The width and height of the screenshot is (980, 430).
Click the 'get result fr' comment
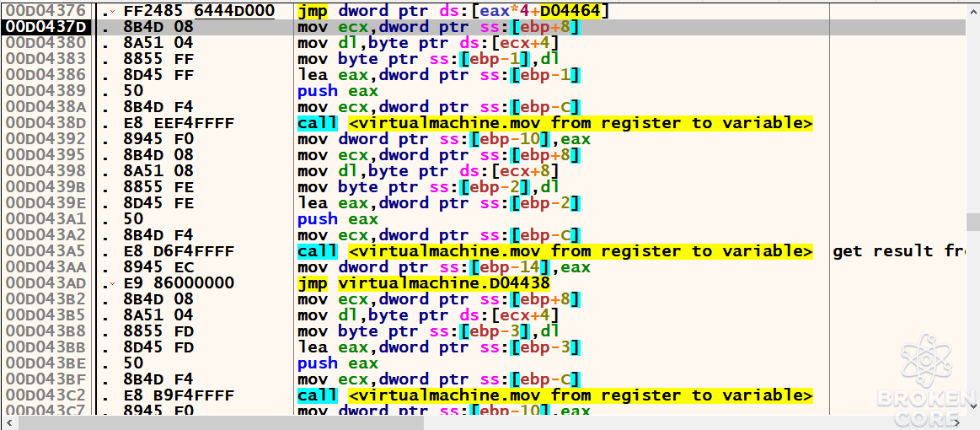tap(900, 251)
